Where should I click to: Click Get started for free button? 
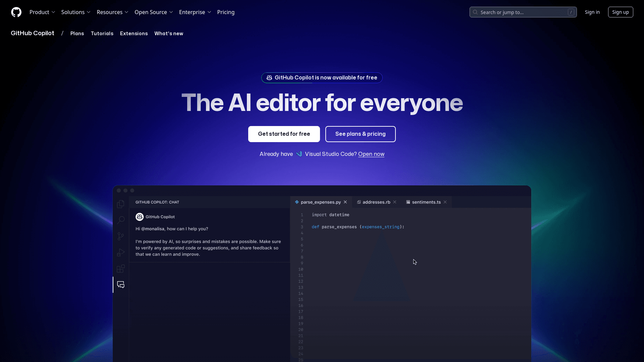click(284, 134)
